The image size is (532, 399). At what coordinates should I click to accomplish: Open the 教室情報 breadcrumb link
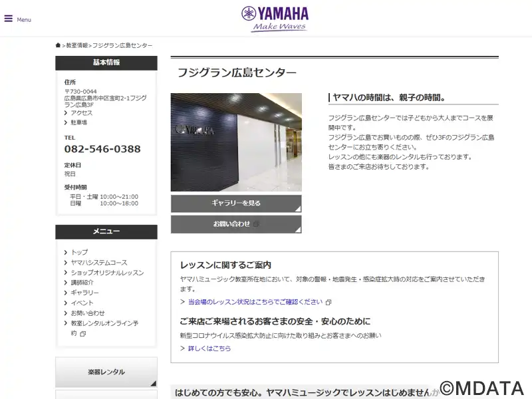click(76, 45)
